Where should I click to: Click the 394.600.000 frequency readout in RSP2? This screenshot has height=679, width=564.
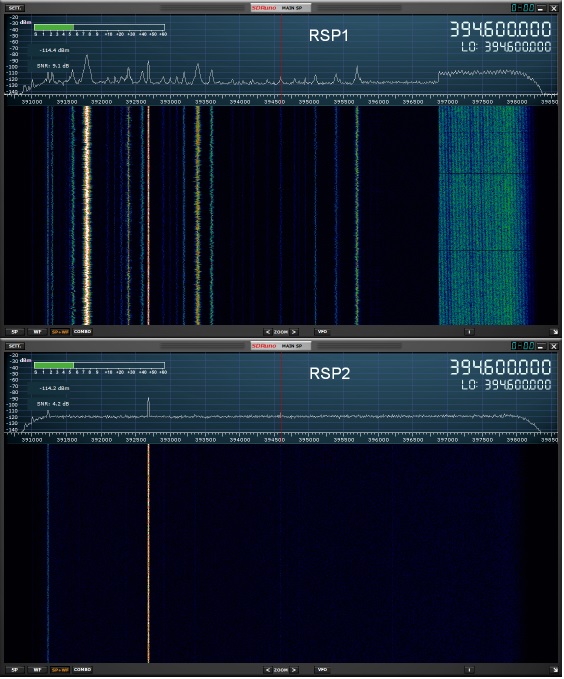pos(500,367)
